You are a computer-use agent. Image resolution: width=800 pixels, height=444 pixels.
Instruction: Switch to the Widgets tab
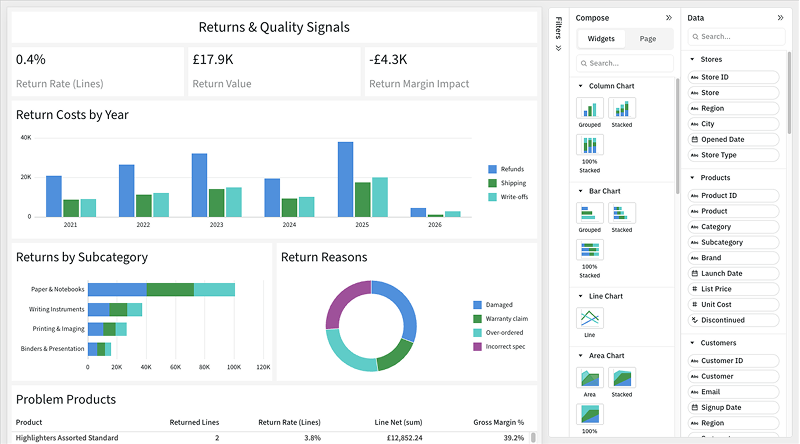click(601, 39)
